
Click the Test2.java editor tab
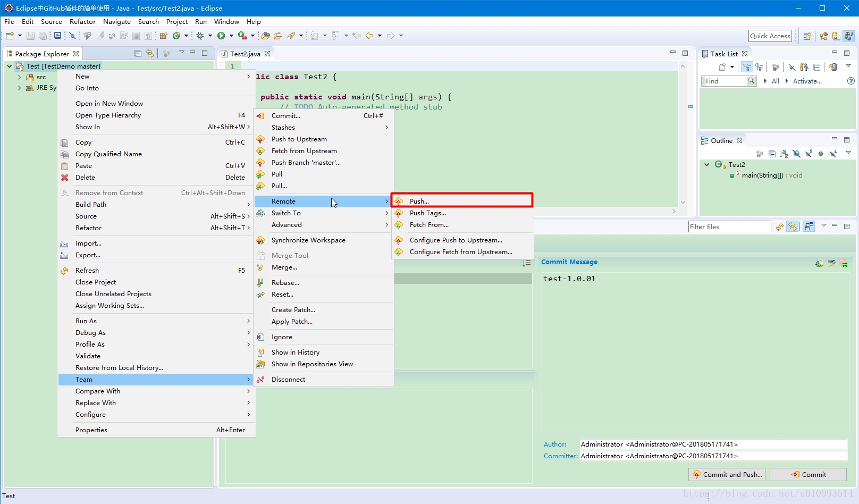(x=245, y=54)
